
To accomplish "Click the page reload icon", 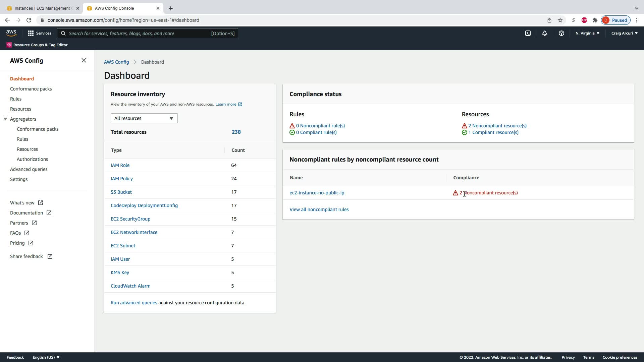I will tap(29, 20).
